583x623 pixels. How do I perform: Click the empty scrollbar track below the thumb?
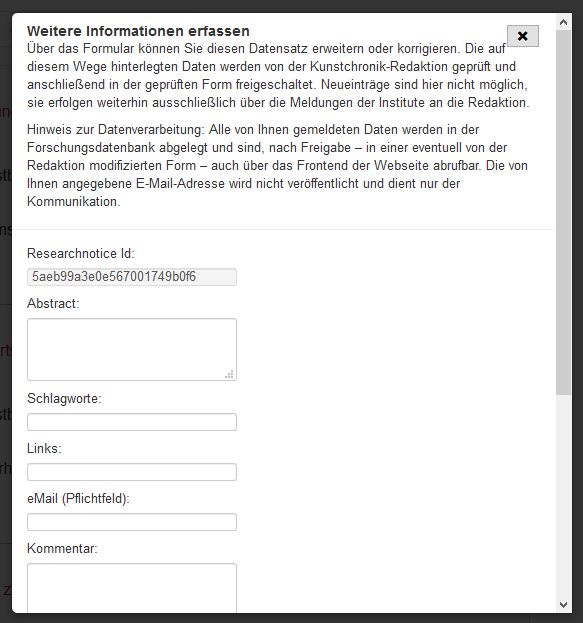coord(563,496)
